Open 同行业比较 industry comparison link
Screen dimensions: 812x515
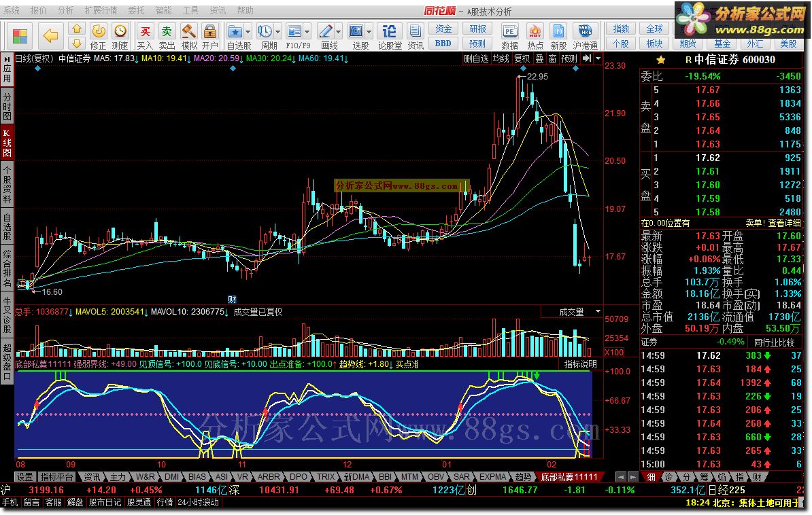pos(774,342)
